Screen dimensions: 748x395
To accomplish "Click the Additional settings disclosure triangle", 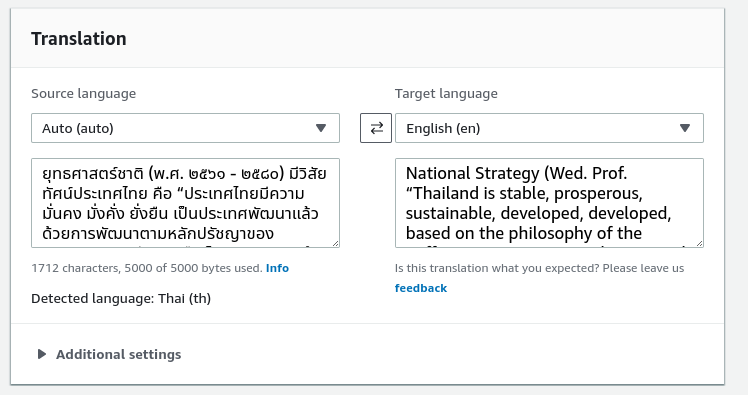I will tap(42, 354).
